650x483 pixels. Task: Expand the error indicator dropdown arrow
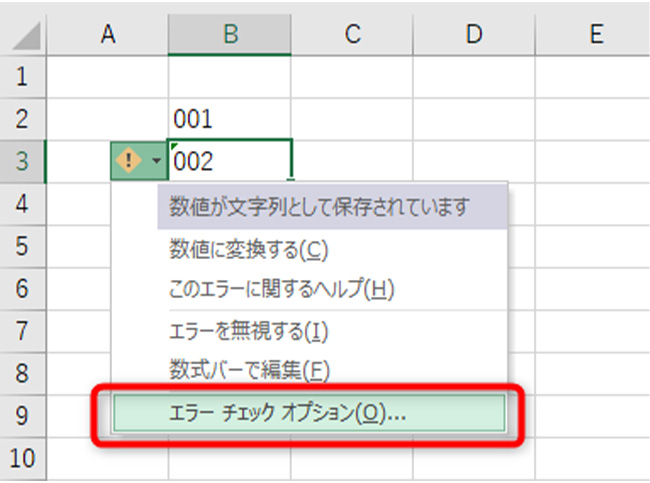coord(155,161)
